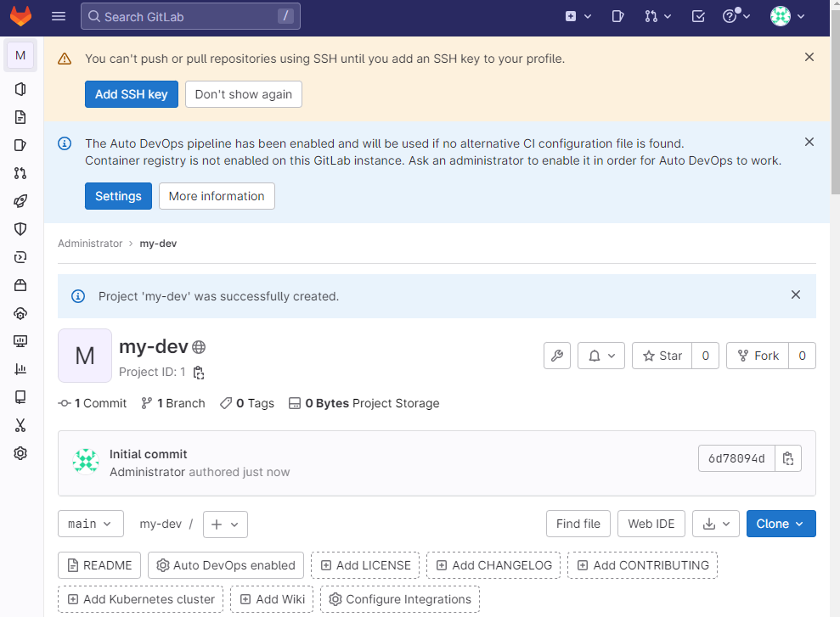
Task: Open the To-Do list icon
Action: click(698, 17)
